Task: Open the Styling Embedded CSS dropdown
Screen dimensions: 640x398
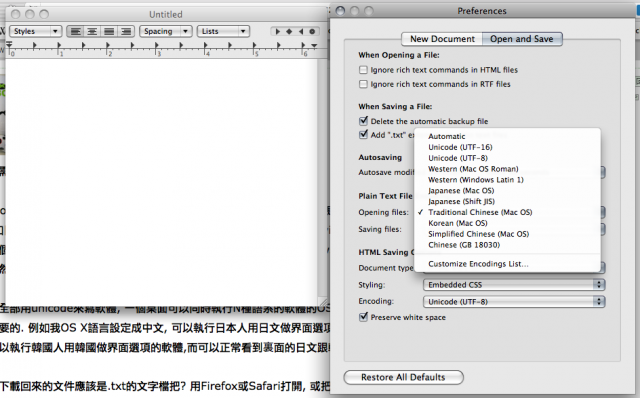Action: click(514, 285)
